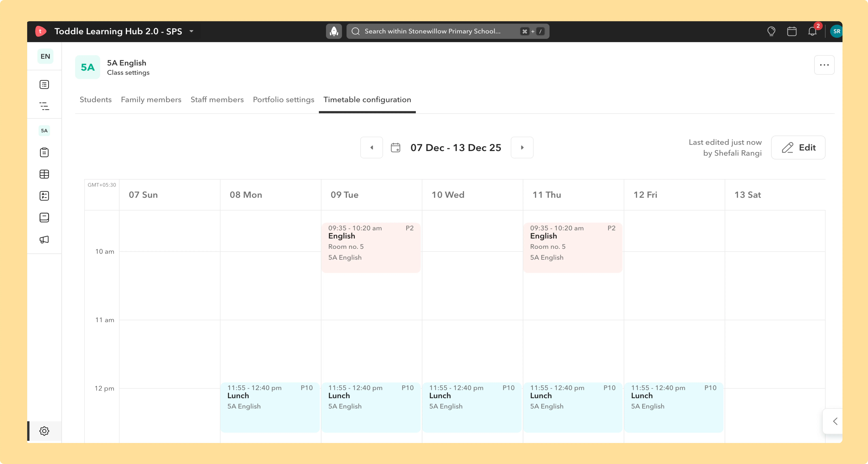This screenshot has width=868, height=464.
Task: Switch to the Portfolio settings tab
Action: tap(283, 100)
